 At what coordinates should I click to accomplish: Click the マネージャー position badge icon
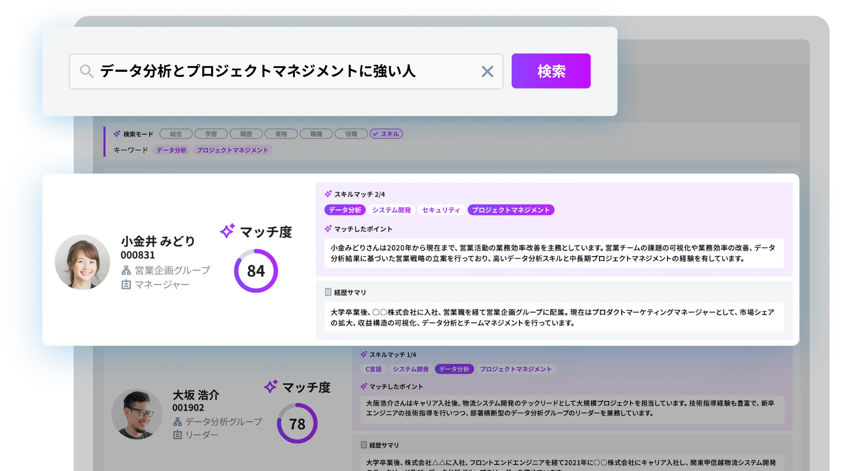point(126,285)
